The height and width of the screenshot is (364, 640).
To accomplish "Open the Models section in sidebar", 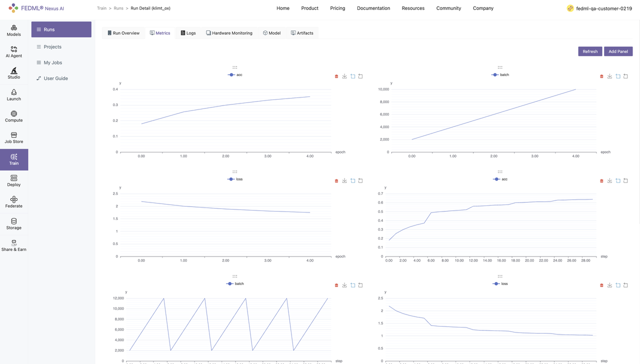I will [14, 30].
